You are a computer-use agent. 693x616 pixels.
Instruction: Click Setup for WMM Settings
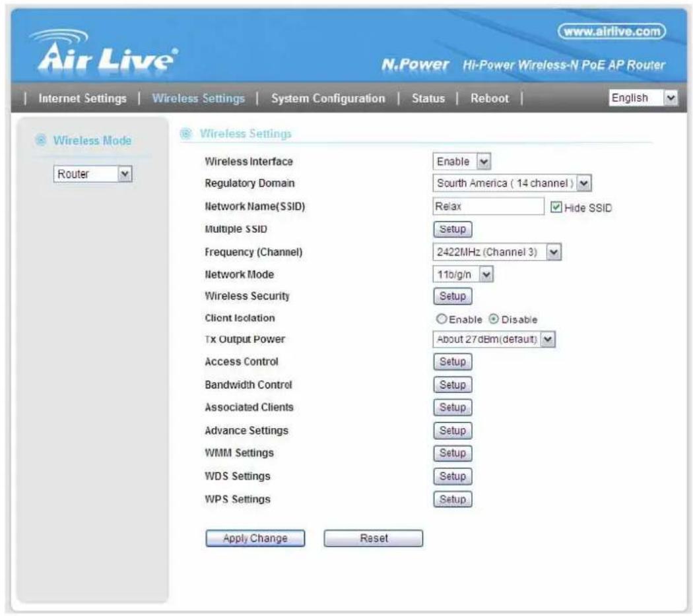[x=453, y=453]
